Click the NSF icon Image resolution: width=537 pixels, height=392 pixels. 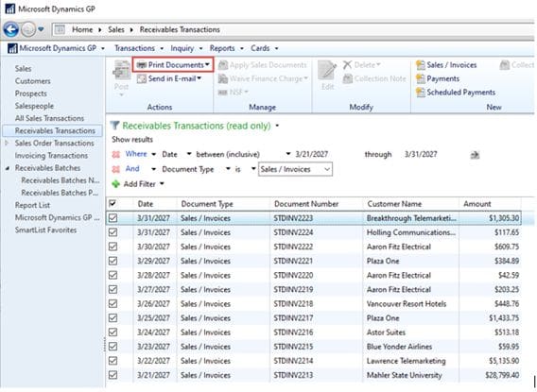click(222, 93)
